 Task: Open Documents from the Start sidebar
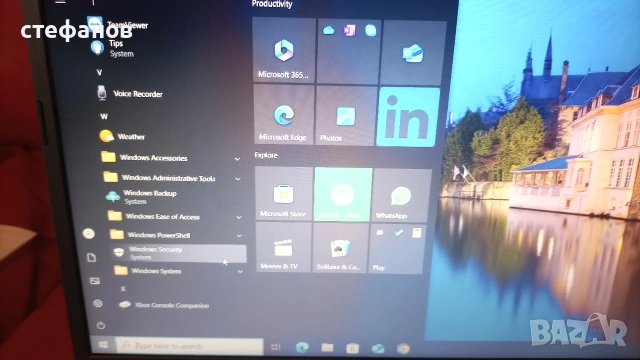[92, 258]
